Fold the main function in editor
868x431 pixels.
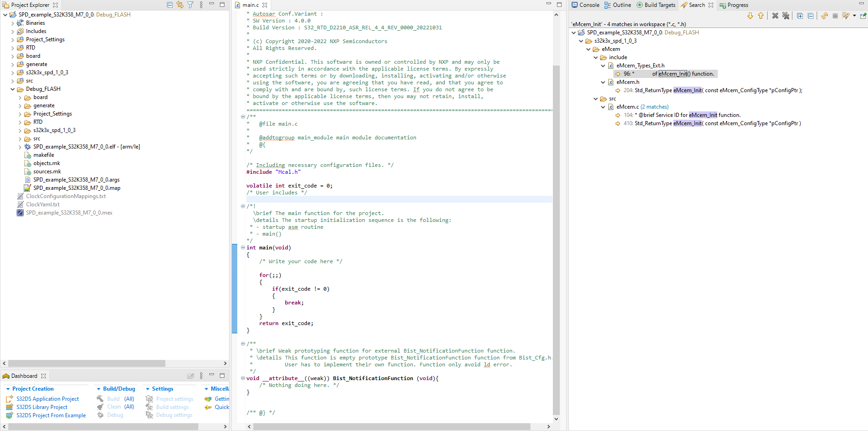(243, 248)
